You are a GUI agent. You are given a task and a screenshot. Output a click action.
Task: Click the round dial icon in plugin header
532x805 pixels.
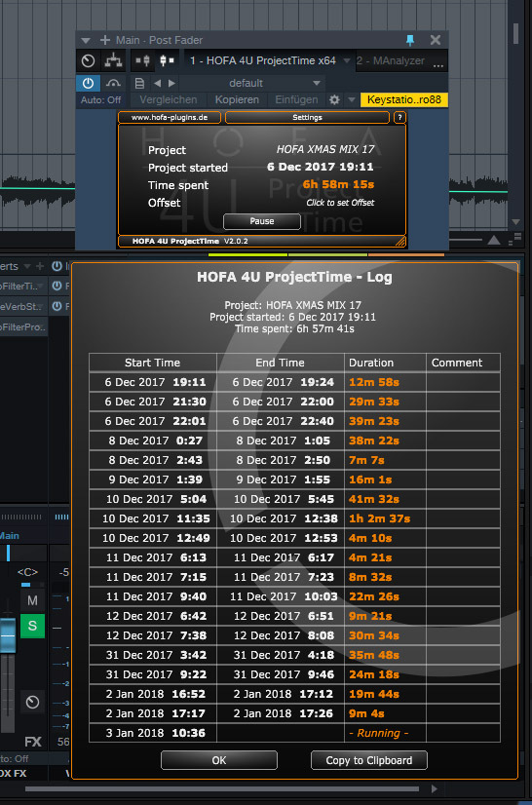pyautogui.click(x=88, y=60)
